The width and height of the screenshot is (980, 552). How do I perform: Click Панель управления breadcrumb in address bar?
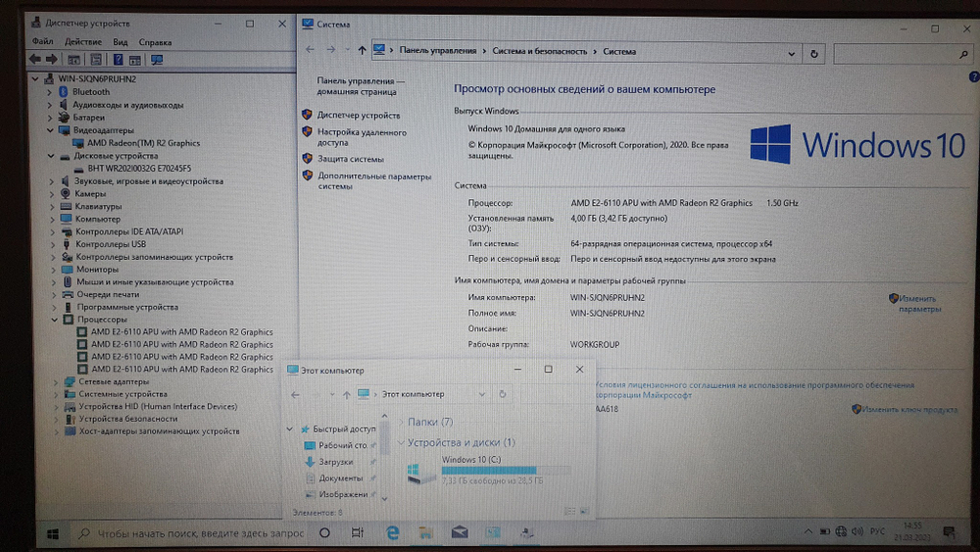[x=437, y=51]
